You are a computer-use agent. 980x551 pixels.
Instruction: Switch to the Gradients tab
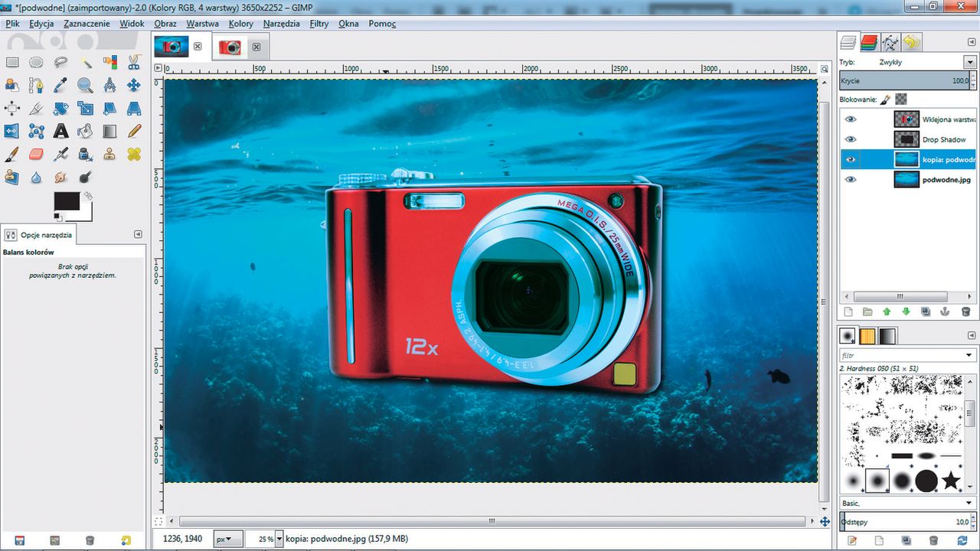point(887,336)
